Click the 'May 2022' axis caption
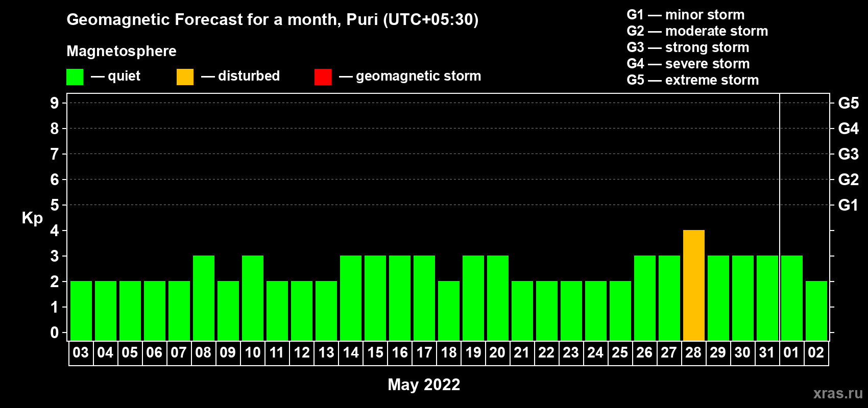Image resolution: width=868 pixels, height=408 pixels. (424, 385)
